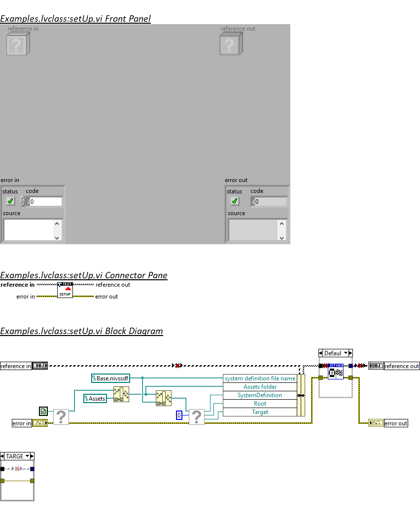Select the Bundle By Name output node edge
The image size is (420, 526).
[301, 395]
